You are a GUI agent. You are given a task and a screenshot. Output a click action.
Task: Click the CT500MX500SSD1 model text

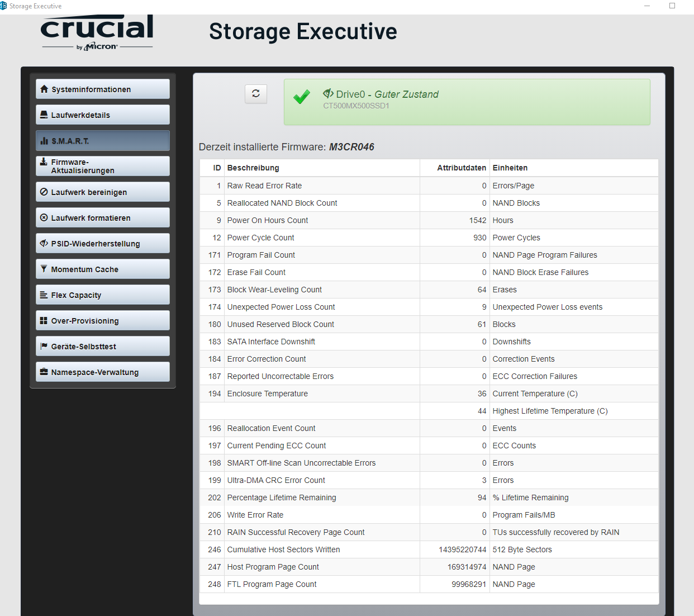[356, 106]
